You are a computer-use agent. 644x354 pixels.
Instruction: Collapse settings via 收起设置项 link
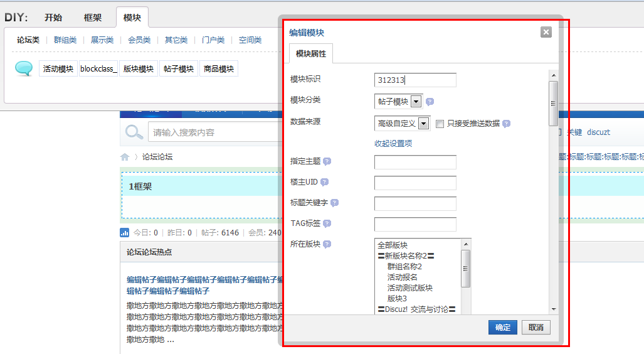coord(393,144)
